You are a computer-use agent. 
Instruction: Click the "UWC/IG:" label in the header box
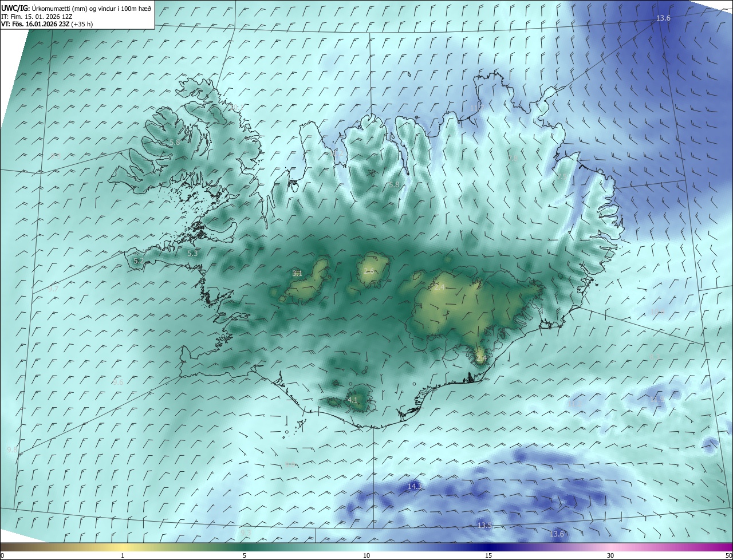[15, 8]
